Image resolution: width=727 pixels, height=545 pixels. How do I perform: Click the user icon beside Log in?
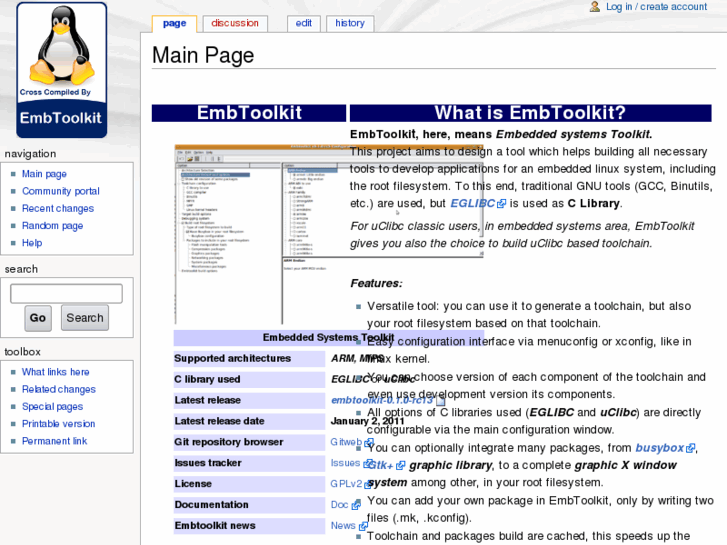[x=595, y=7]
